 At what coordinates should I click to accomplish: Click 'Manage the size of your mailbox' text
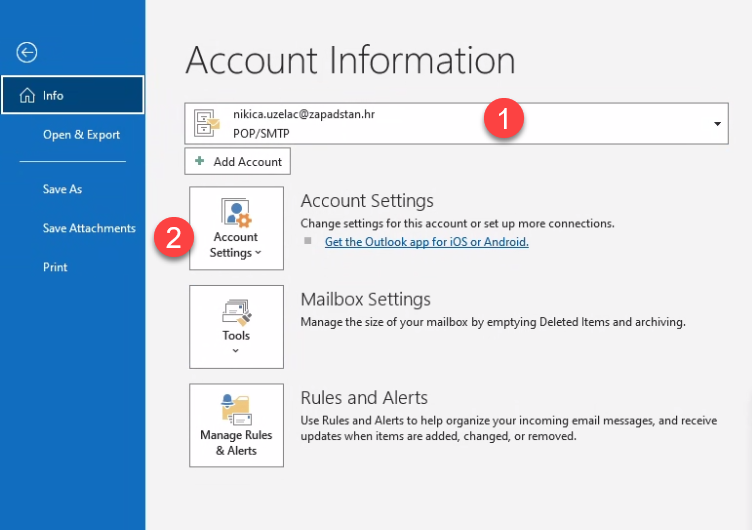[493, 322]
